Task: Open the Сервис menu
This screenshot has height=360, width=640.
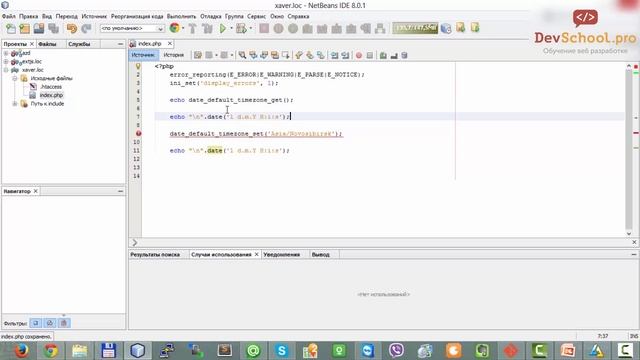Action: click(256, 16)
